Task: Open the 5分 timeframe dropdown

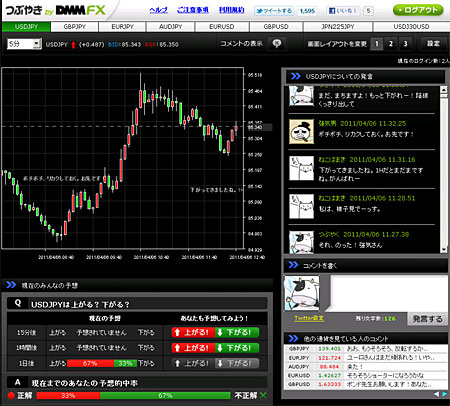Action: point(24,44)
